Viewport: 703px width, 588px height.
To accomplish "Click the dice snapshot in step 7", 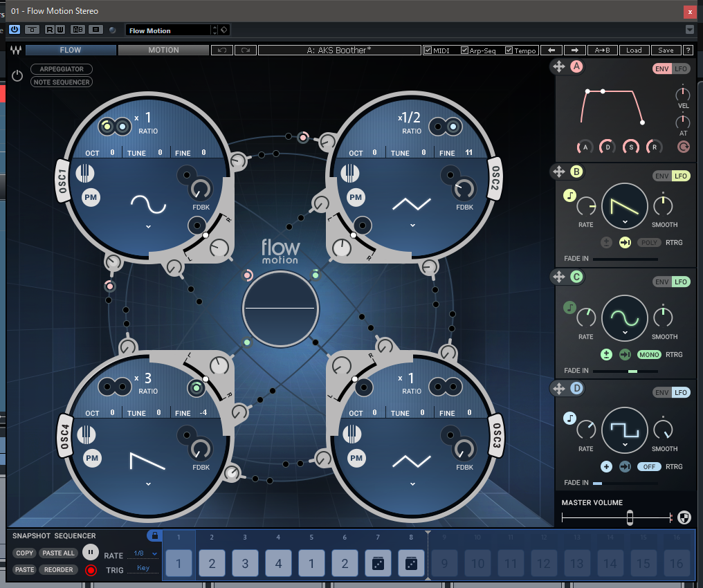I will (x=378, y=563).
